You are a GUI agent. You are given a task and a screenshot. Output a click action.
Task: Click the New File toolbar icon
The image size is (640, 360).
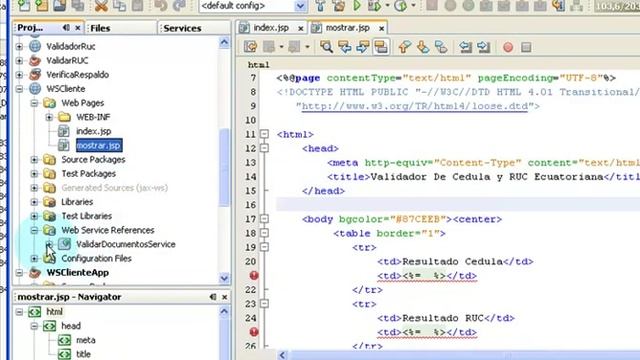click(24, 5)
